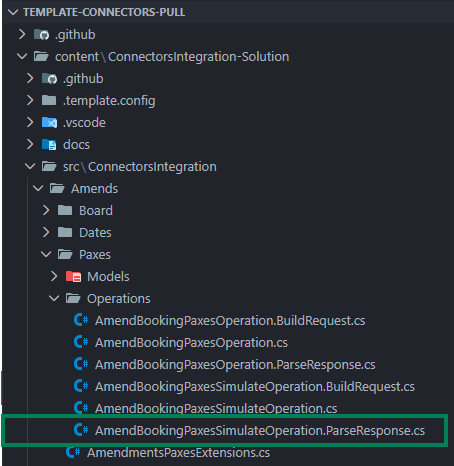Collapse the Paxes folder chevron

click(x=46, y=254)
